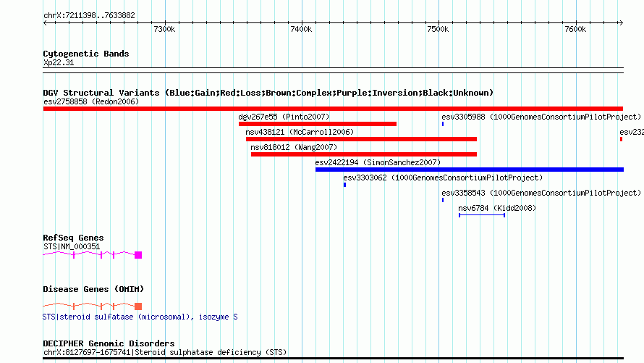Image resolution: width=644 pixels, height=363 pixels.
Task: Select nsv818012 (Wang2007) loss bar
Action: click(x=364, y=154)
